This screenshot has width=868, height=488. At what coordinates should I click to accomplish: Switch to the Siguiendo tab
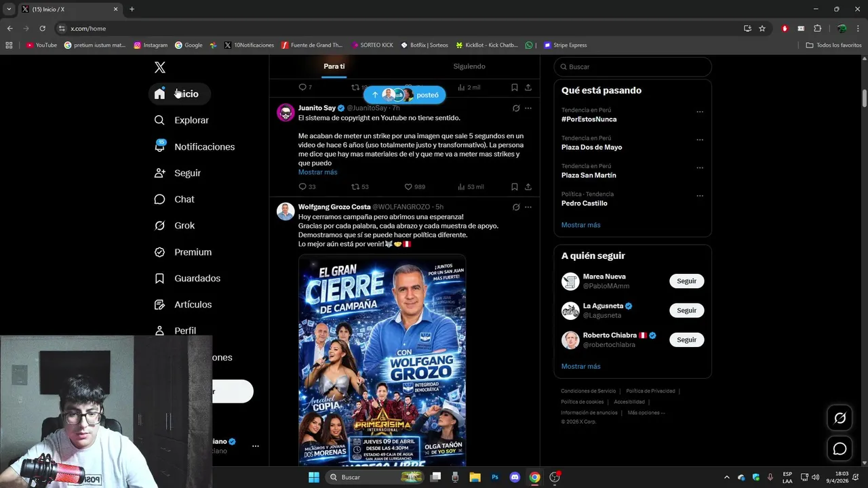(469, 66)
